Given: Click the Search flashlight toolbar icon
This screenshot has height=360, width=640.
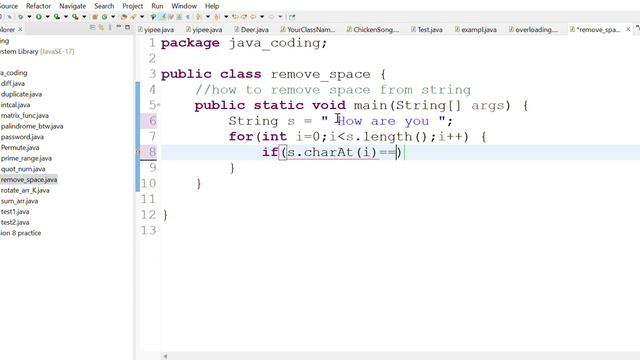Looking at the screenshot, I should pos(153,17).
